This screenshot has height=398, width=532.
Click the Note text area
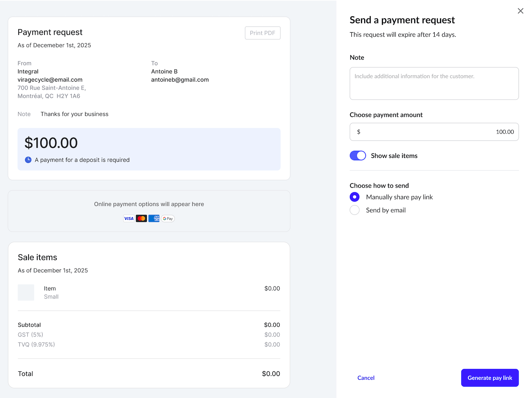(x=434, y=84)
